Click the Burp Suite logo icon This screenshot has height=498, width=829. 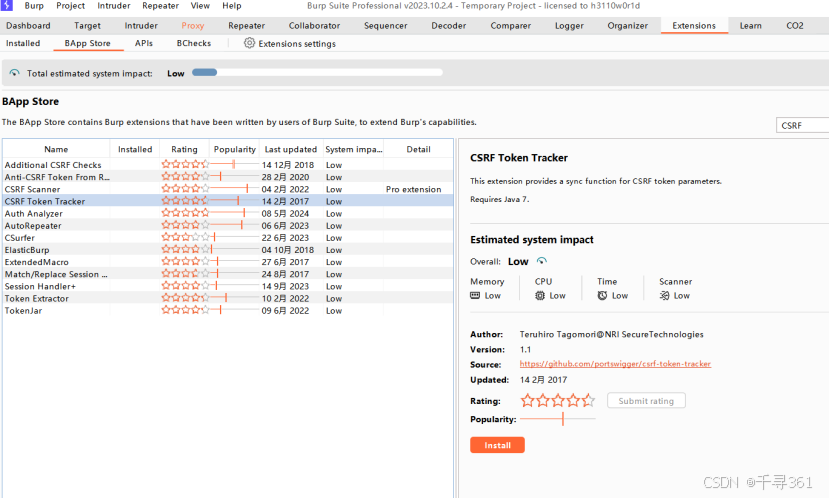6,5
